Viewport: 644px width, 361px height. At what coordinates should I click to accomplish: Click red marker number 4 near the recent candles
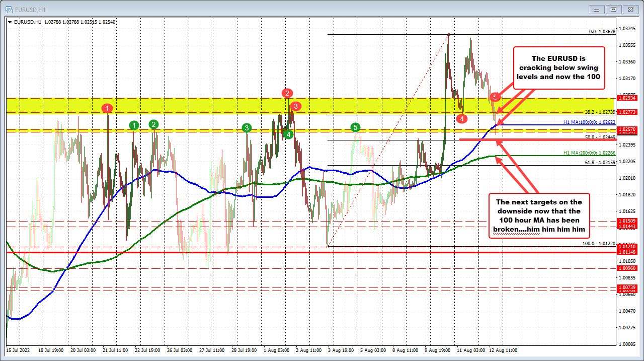[462, 119]
